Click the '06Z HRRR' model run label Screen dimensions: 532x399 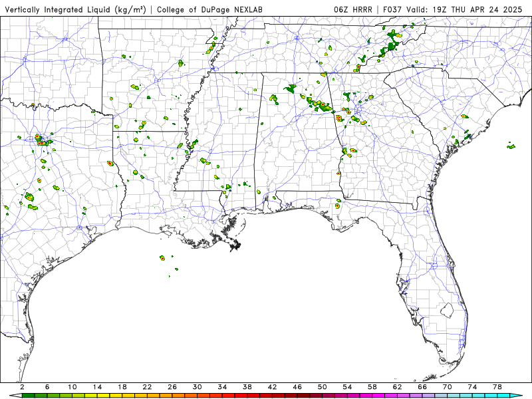[x=353, y=10]
